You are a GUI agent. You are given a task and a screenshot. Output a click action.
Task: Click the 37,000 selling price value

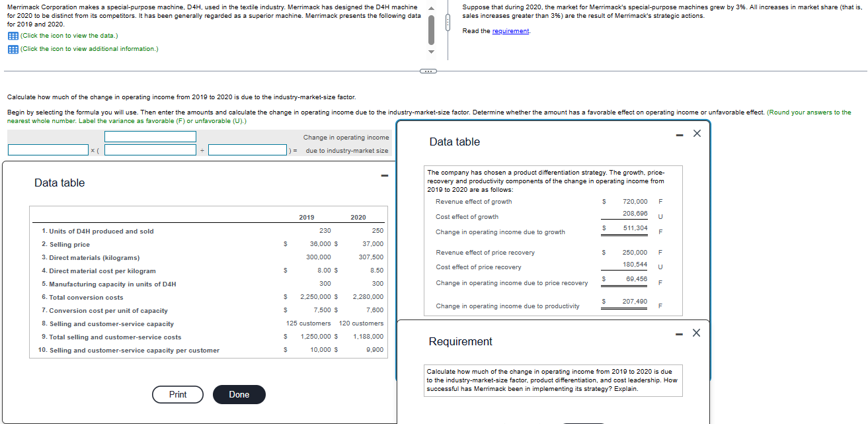coord(373,244)
